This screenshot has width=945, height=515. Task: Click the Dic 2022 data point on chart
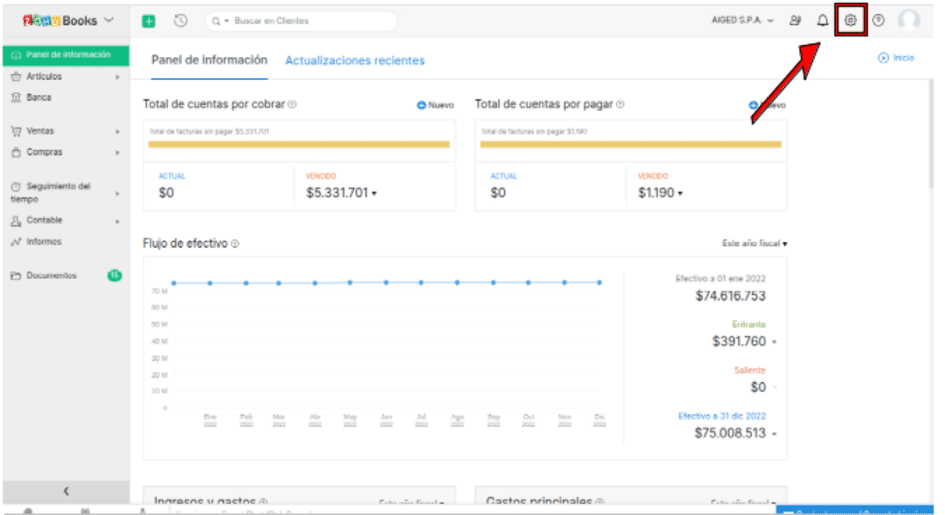point(600,282)
